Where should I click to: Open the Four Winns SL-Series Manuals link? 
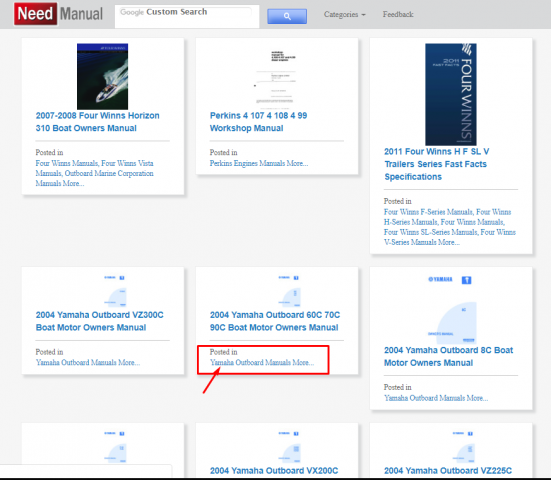430,232
